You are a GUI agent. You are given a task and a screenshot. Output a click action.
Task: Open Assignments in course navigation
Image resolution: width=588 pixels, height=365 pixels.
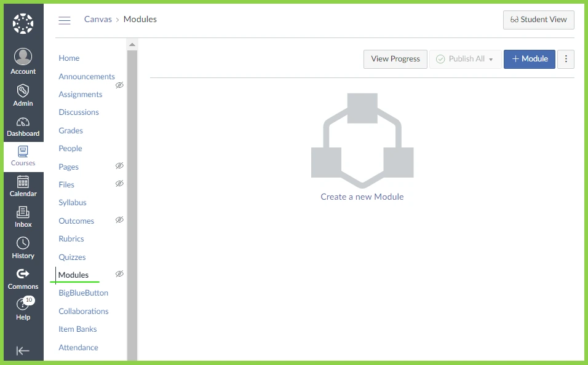pyautogui.click(x=80, y=95)
